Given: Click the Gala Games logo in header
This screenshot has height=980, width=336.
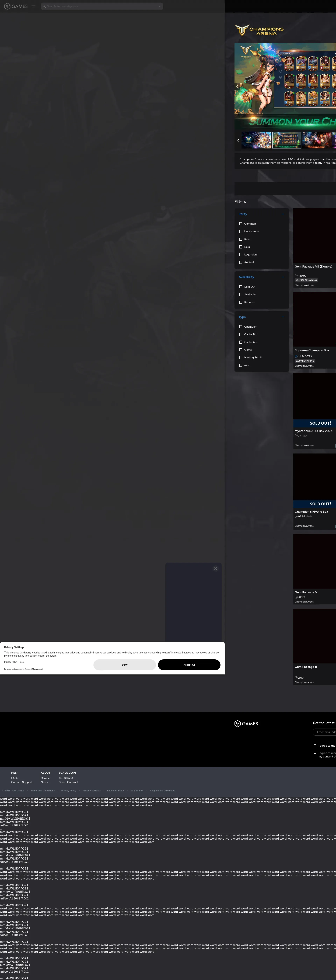Looking at the screenshot, I should [x=16, y=6].
